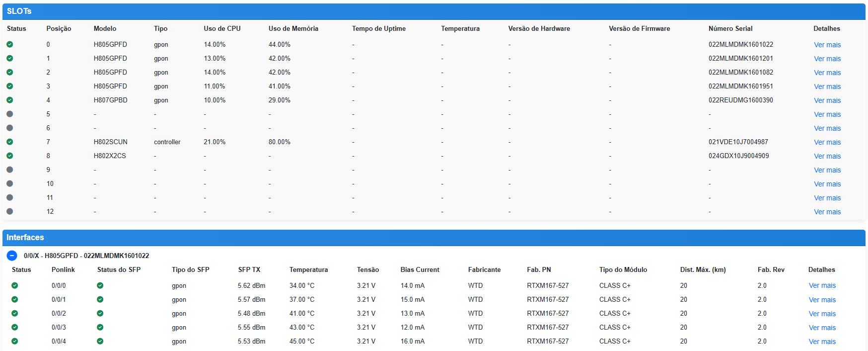Click SFP status icon for ponlink 0/0/2
Screen dimensions: 868x351
point(100,313)
